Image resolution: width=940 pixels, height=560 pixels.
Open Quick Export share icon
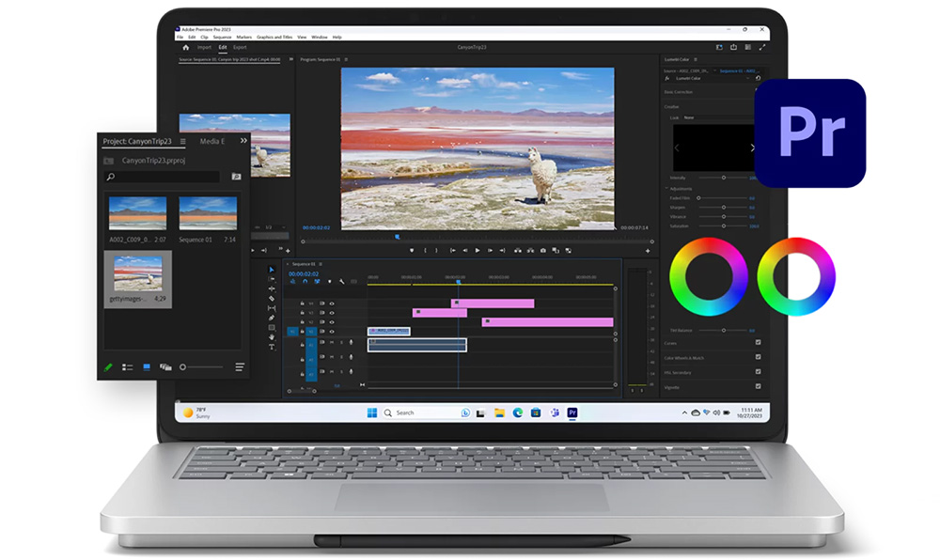(733, 47)
